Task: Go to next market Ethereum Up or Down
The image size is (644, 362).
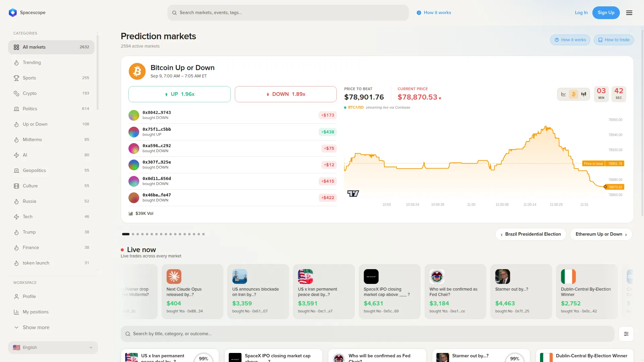Action: click(601, 234)
